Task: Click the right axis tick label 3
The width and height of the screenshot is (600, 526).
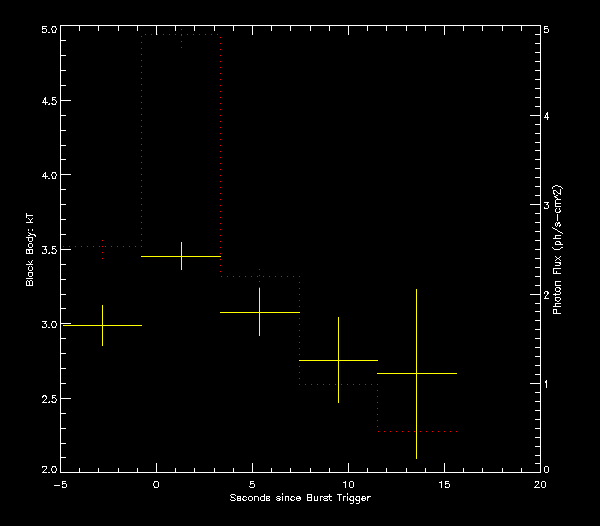Action: coord(546,206)
